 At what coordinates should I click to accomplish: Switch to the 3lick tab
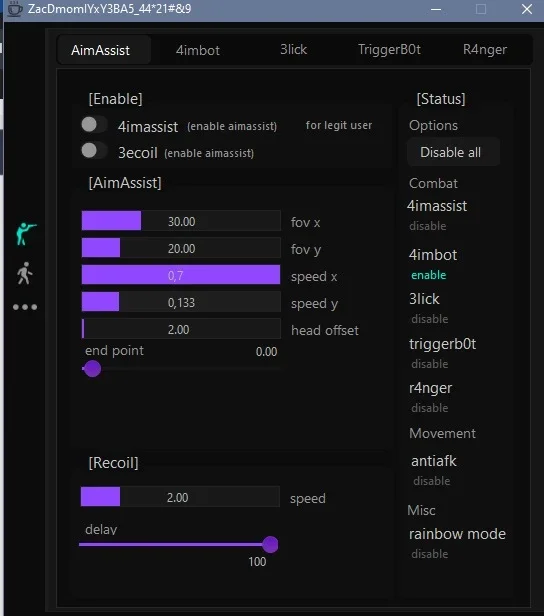pos(293,50)
